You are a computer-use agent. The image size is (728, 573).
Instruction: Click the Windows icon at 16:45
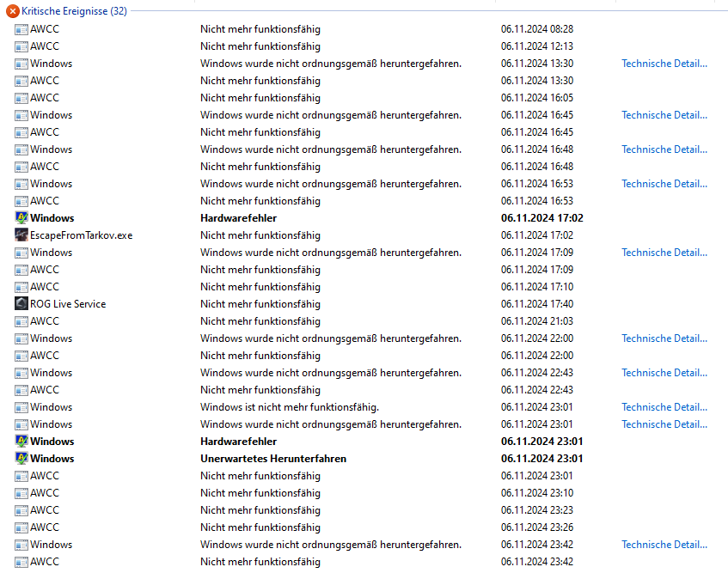21,115
